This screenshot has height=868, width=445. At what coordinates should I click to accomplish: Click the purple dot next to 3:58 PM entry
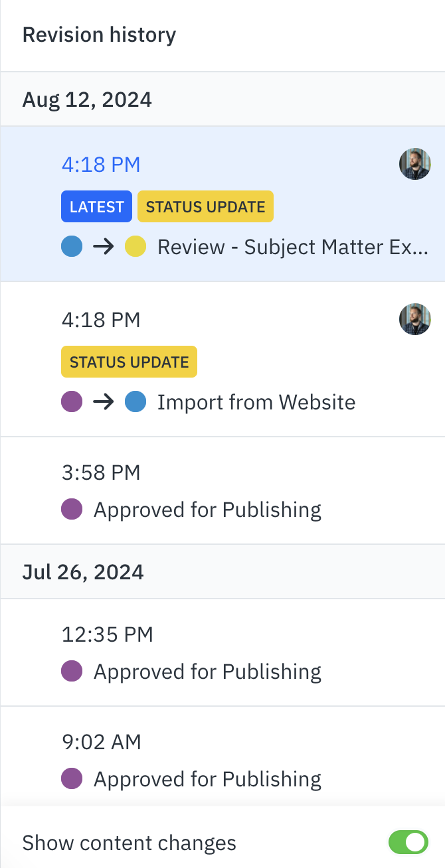(x=71, y=509)
